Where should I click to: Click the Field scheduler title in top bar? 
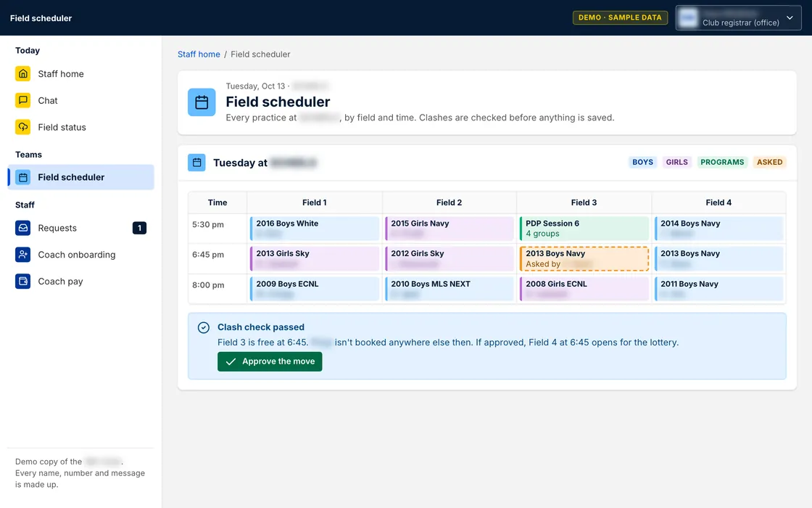(41, 18)
